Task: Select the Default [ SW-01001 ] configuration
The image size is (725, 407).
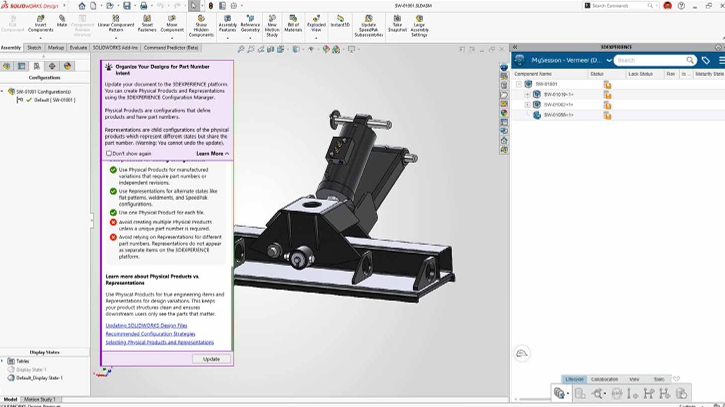Action: click(x=54, y=100)
